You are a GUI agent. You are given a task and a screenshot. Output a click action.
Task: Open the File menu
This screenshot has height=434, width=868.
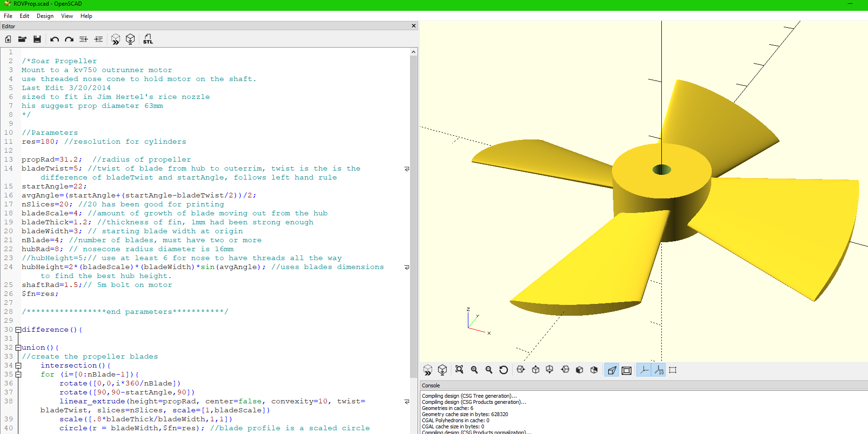pos(8,16)
